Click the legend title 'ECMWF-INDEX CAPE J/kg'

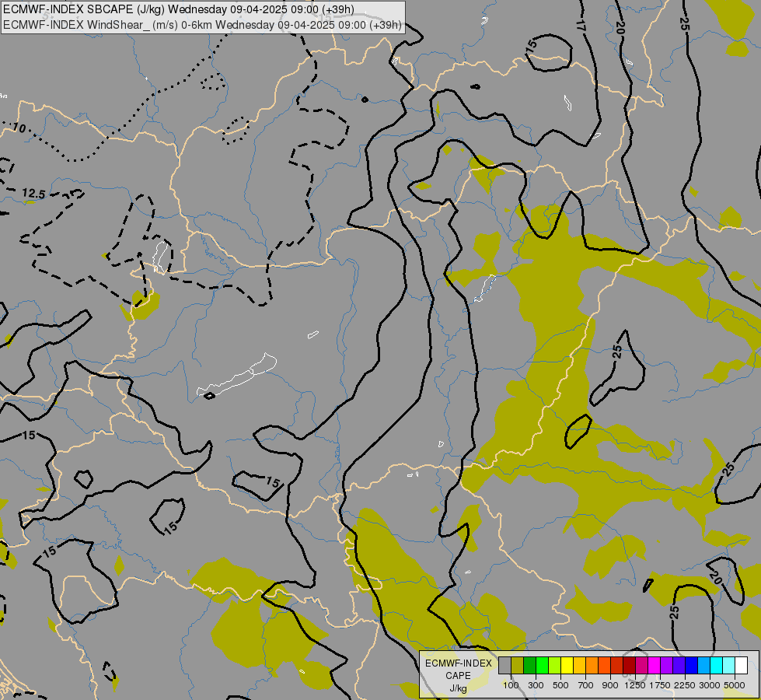(458, 675)
